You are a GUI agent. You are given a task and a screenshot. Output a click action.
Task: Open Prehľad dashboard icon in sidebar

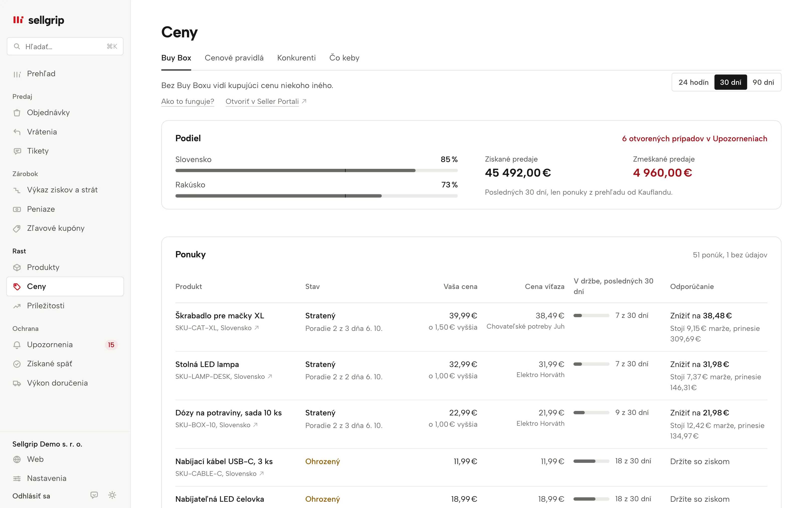click(17, 74)
